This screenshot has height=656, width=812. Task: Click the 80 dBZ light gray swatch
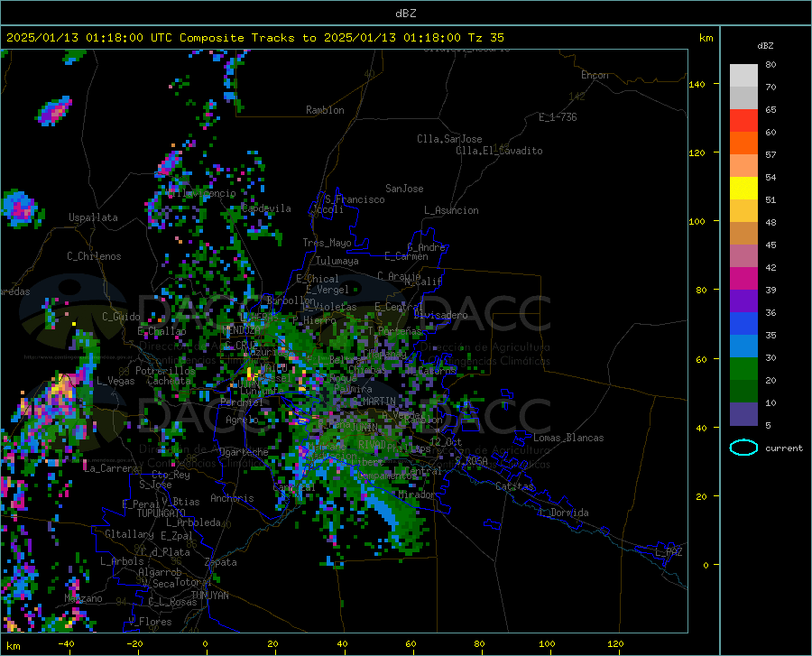(743, 76)
